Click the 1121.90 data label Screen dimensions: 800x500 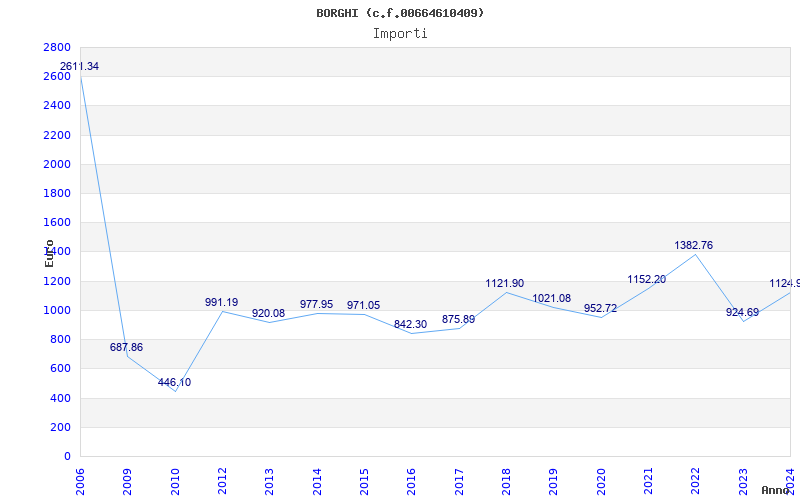(x=505, y=284)
